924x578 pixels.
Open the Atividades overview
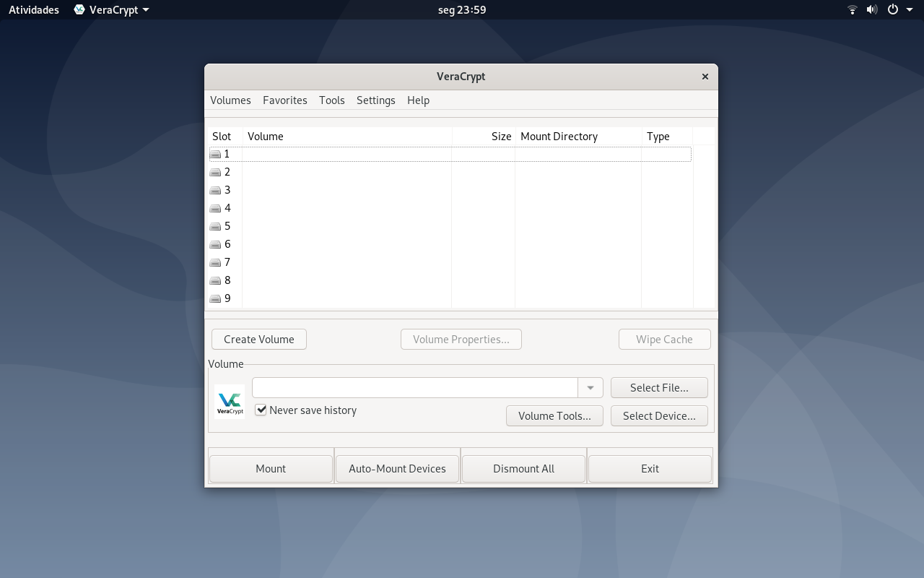[x=34, y=10]
